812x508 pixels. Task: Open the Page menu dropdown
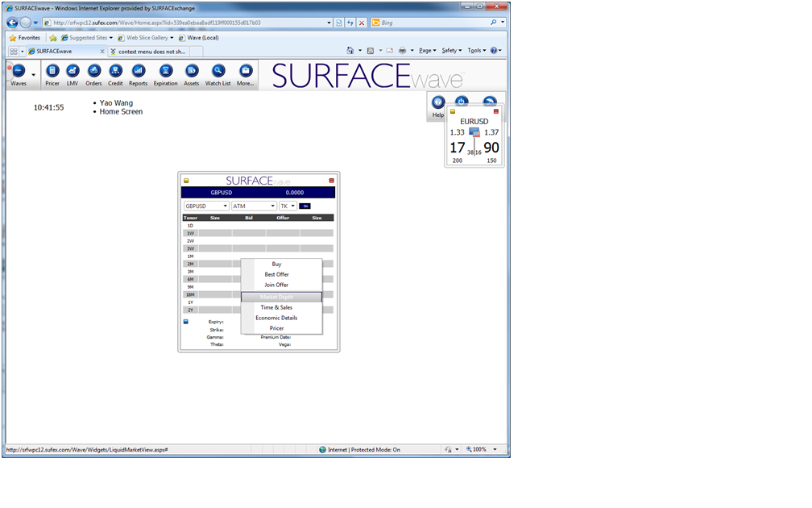click(428, 51)
